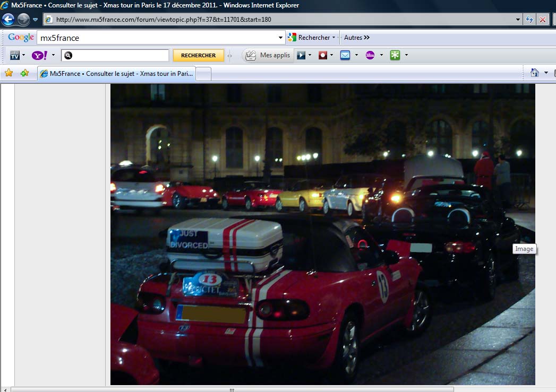
Task: Open dropdown beside the play video icon
Action: click(x=310, y=55)
